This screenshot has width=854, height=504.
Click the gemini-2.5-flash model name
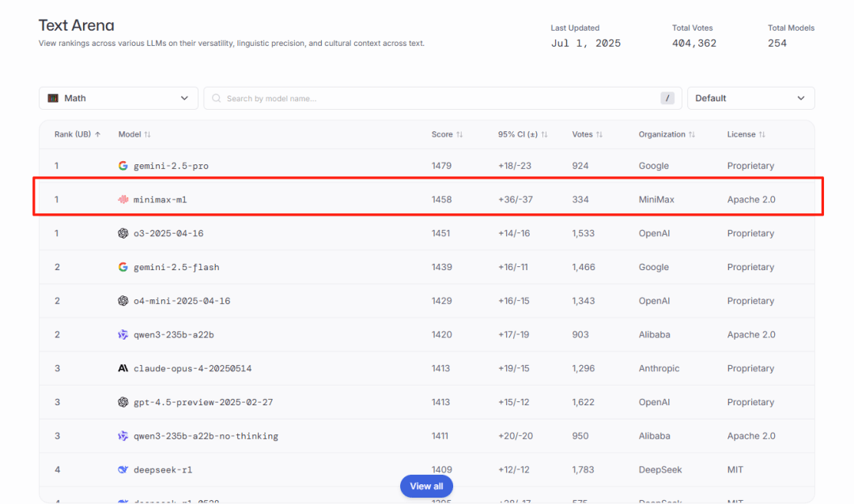click(x=176, y=267)
